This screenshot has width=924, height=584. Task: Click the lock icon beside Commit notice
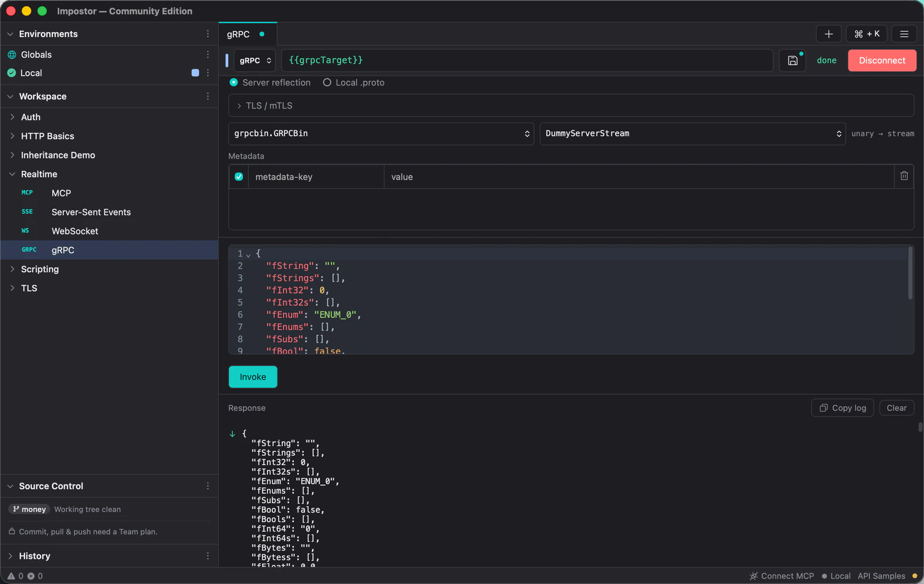click(12, 531)
